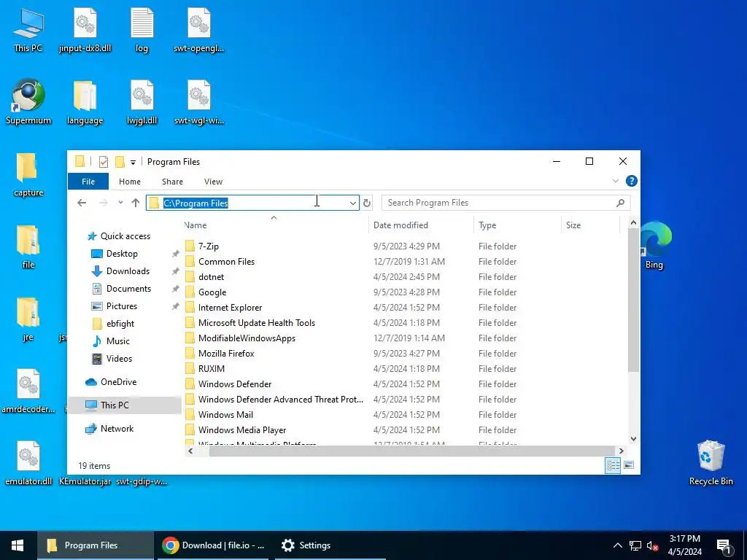Select the 7-Zip folder
Viewport: 747px width, 560px height.
(208, 246)
